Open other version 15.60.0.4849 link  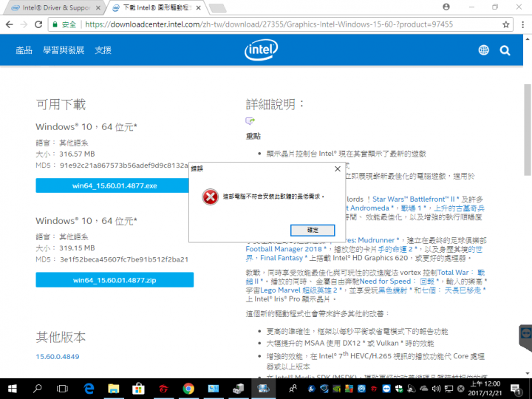(x=58, y=357)
